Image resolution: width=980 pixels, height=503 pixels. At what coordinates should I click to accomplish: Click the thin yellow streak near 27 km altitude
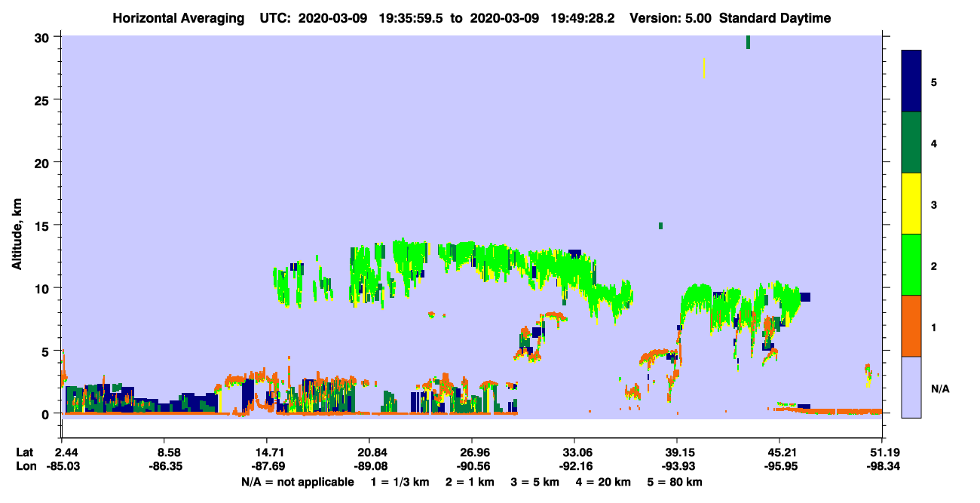704,68
